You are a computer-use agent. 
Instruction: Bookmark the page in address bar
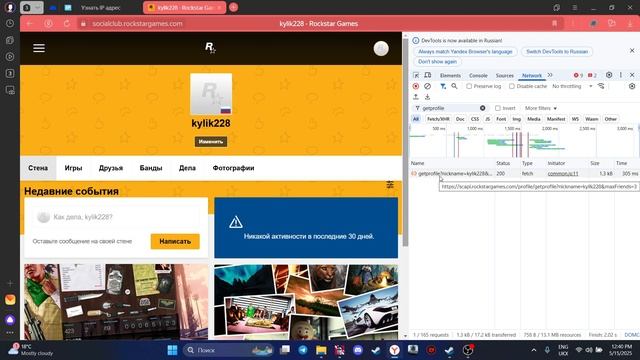pos(554,24)
